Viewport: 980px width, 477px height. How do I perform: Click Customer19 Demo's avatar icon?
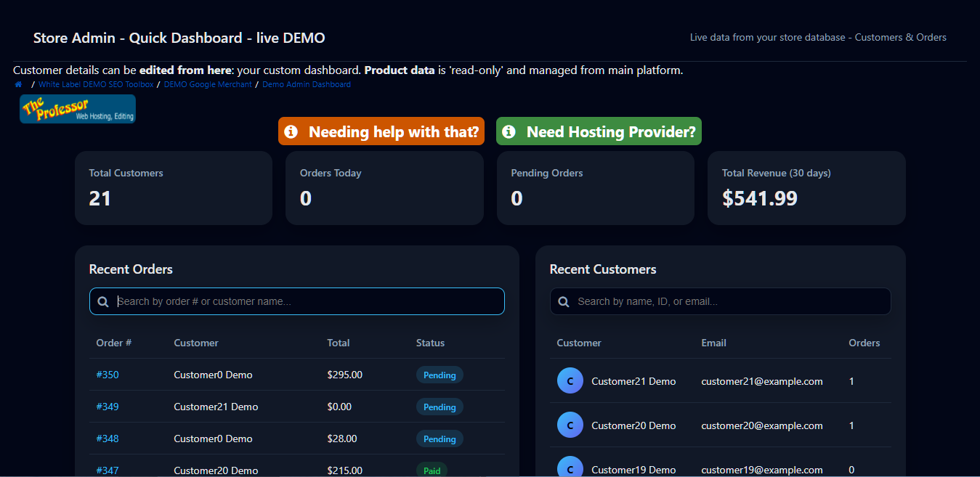tap(570, 468)
